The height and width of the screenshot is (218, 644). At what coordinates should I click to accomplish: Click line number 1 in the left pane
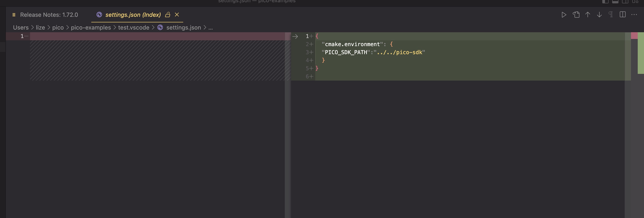click(x=22, y=36)
